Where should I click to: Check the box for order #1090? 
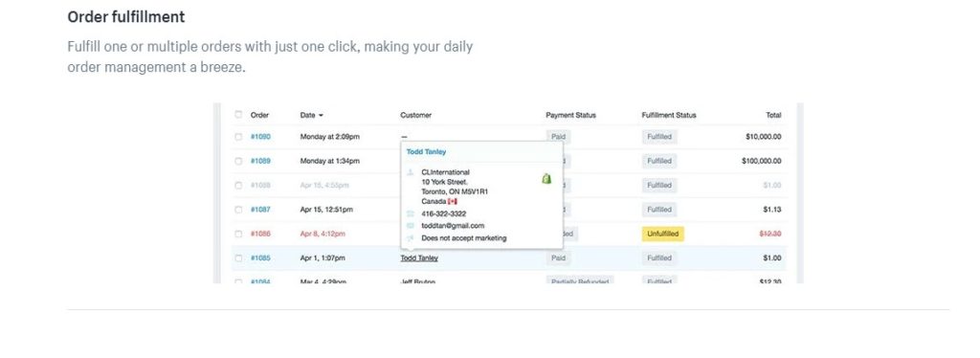click(x=238, y=137)
